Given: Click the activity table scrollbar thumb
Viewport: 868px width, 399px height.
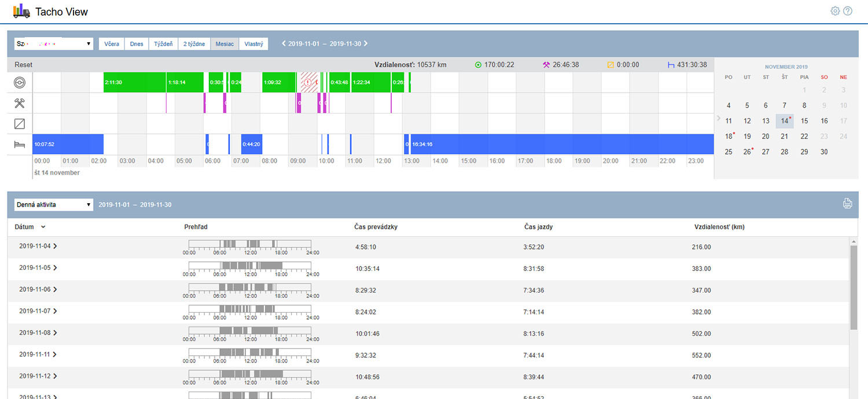Looking at the screenshot, I should [x=854, y=287].
